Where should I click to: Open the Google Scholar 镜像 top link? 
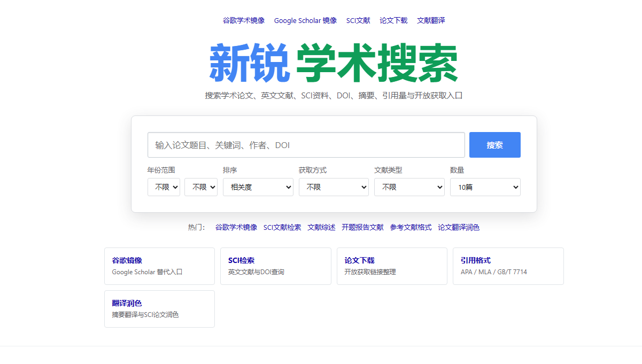305,20
